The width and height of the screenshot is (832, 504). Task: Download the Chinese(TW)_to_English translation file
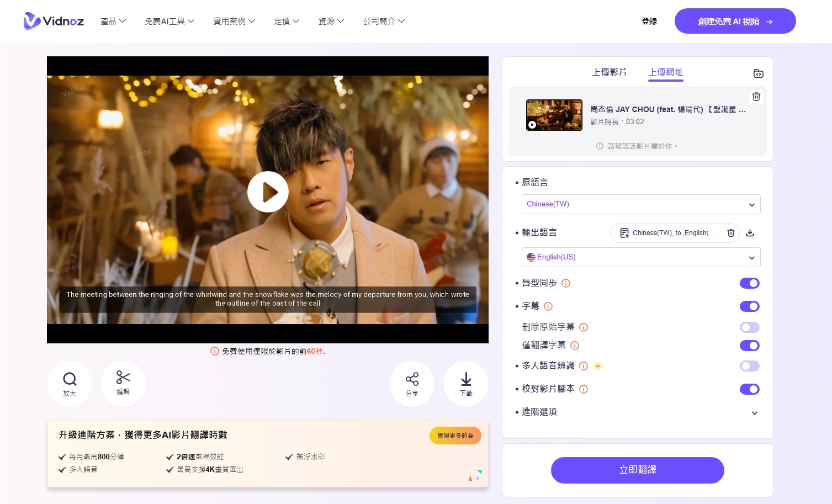750,232
